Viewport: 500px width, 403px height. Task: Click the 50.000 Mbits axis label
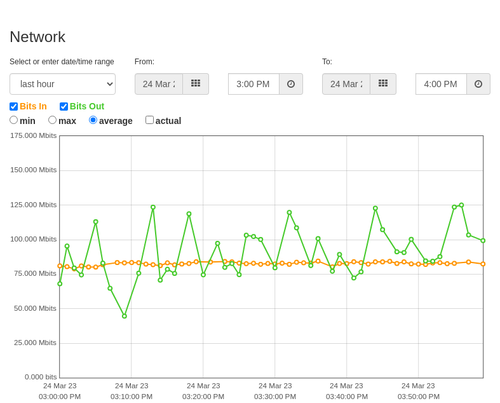click(35, 308)
